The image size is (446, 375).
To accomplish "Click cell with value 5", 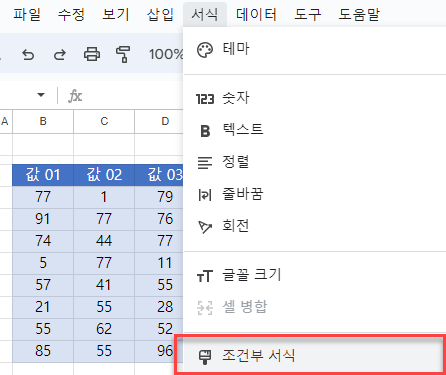I will click(x=43, y=263).
